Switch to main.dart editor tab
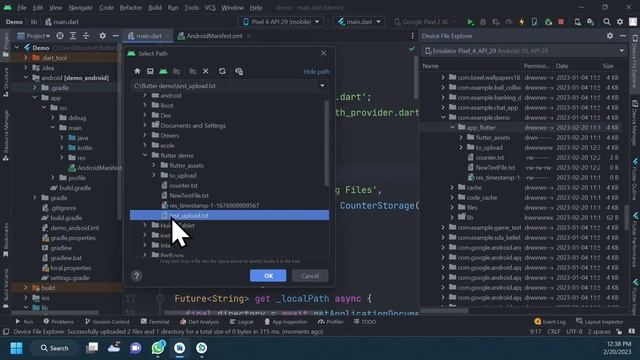 coord(149,36)
